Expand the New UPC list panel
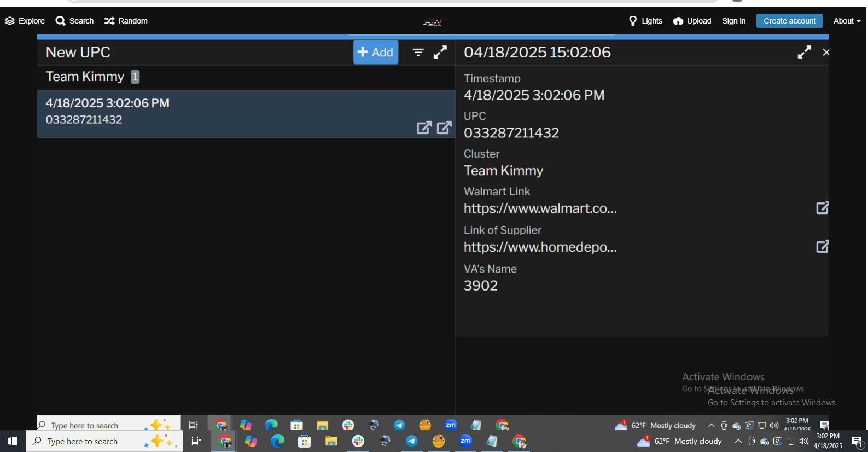868x452 pixels. (440, 53)
